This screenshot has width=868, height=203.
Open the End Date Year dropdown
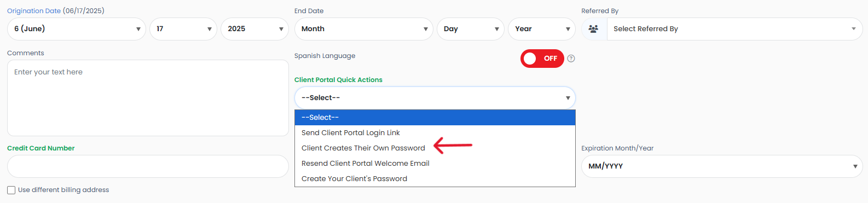click(542, 29)
